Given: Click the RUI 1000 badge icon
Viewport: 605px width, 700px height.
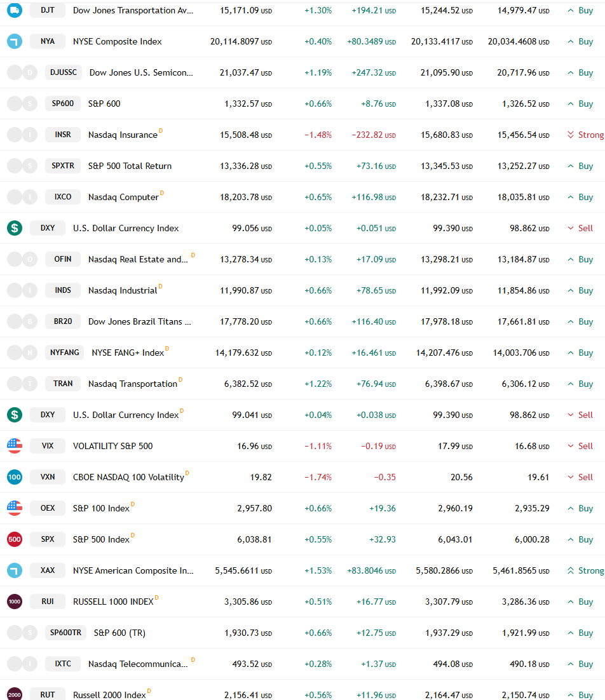Looking at the screenshot, I should click(15, 602).
